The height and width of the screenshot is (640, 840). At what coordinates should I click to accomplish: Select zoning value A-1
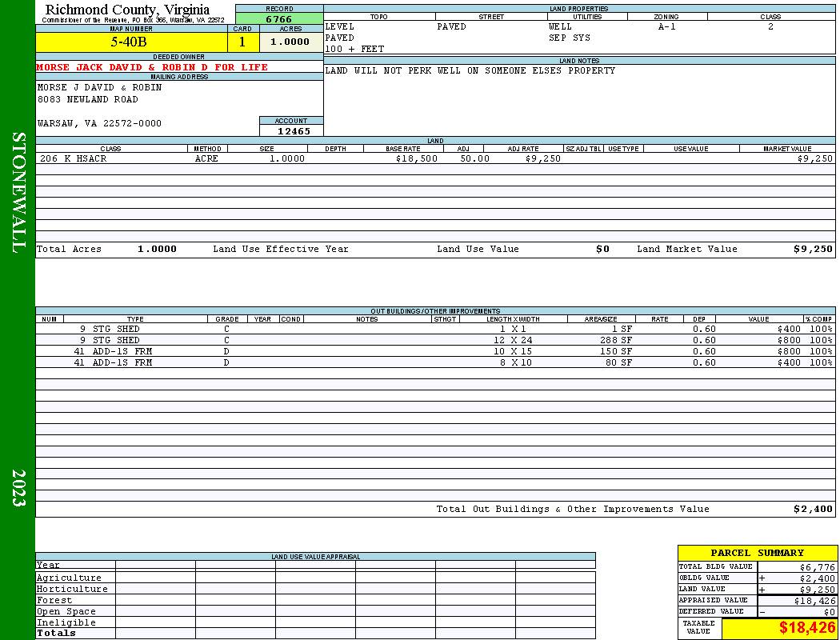click(667, 26)
